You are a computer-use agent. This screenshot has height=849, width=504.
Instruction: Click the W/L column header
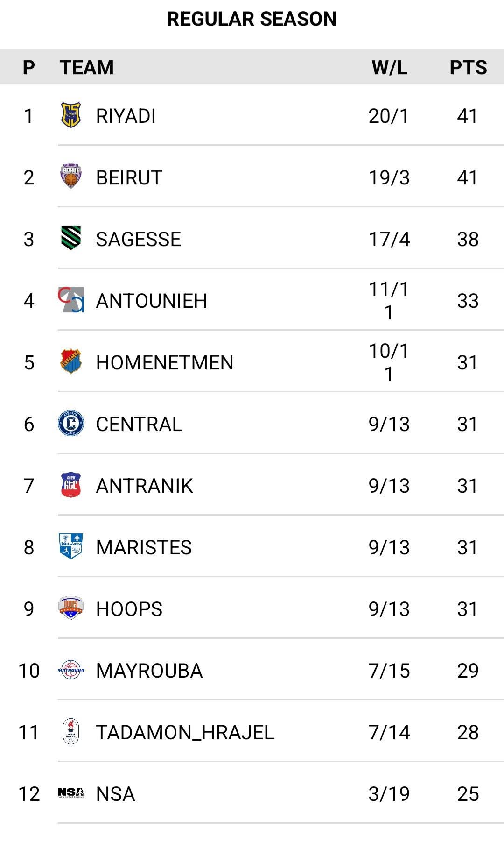coord(389,68)
